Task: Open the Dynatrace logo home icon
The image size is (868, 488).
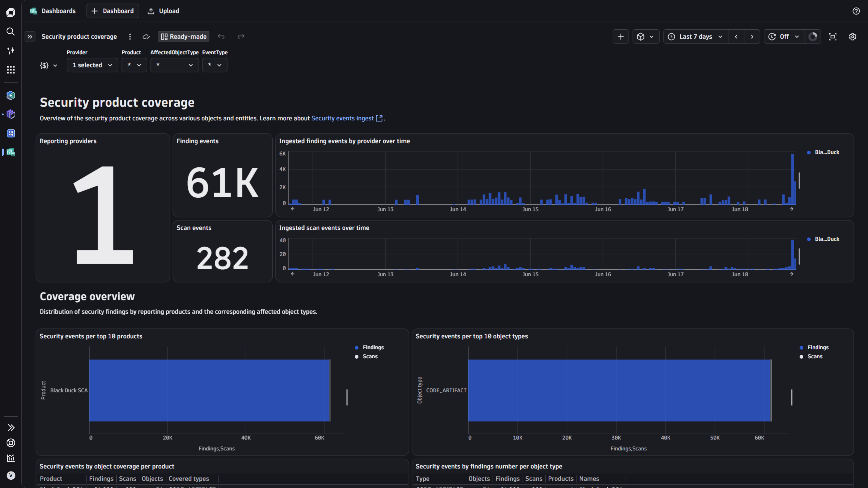Action: tap(11, 13)
